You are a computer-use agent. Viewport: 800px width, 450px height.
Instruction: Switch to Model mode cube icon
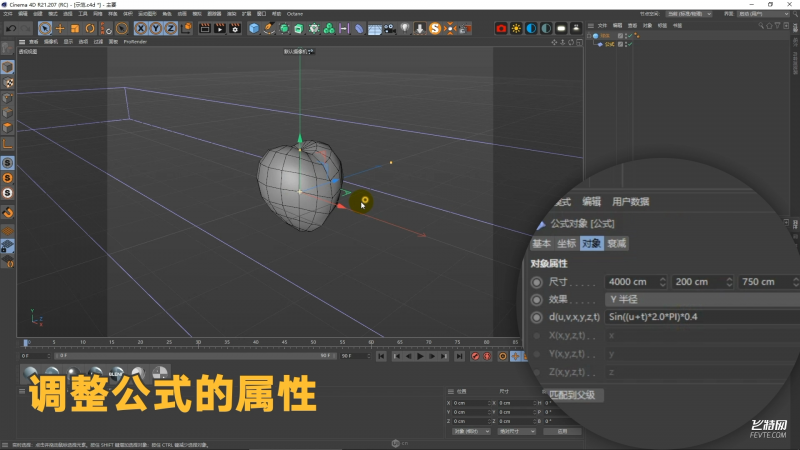pos(8,67)
